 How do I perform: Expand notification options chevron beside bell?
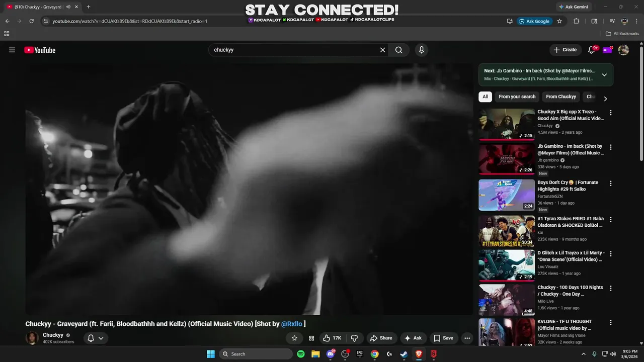click(x=101, y=338)
